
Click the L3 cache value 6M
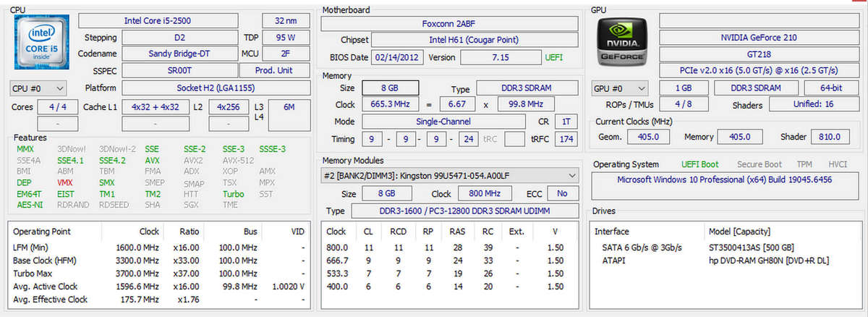[x=289, y=106]
